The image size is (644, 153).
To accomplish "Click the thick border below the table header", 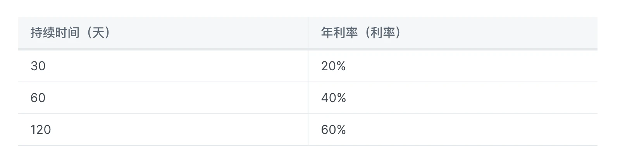I will 308,49.
